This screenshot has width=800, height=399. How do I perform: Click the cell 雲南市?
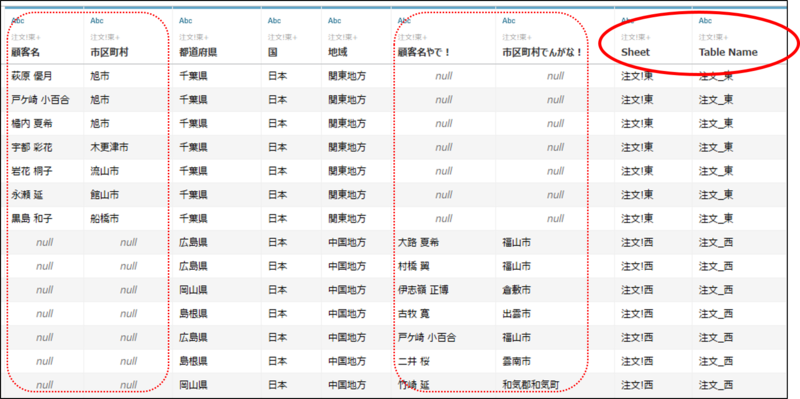pyautogui.click(x=516, y=361)
